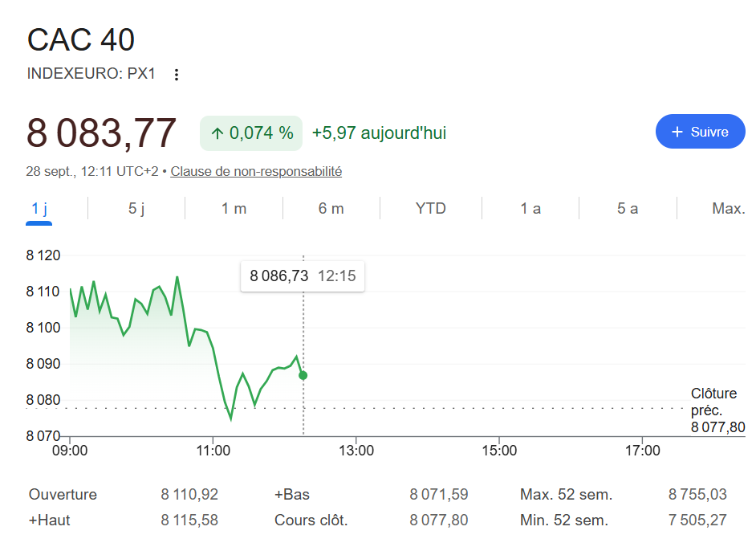
Task: Click the CAC 40 title
Action: coord(81,39)
